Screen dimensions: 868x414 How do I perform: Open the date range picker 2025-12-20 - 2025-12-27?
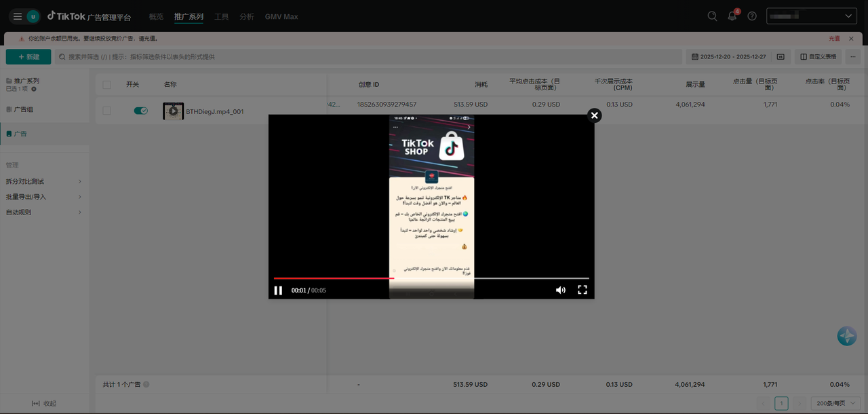[729, 57]
